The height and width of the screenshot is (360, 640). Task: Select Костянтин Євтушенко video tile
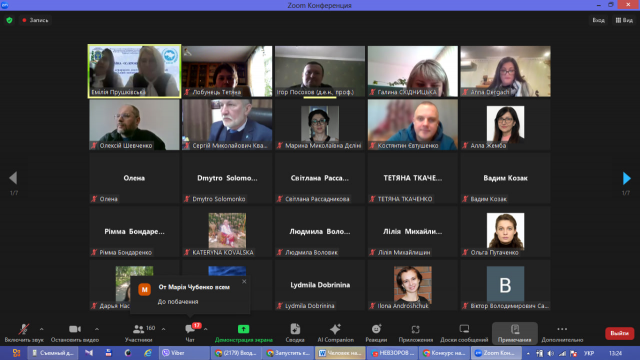413,124
